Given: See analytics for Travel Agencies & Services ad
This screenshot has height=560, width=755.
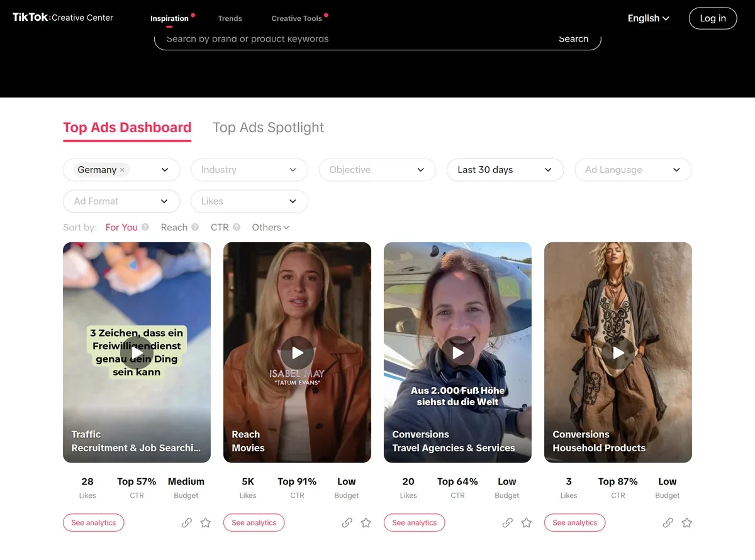Looking at the screenshot, I should 415,523.
